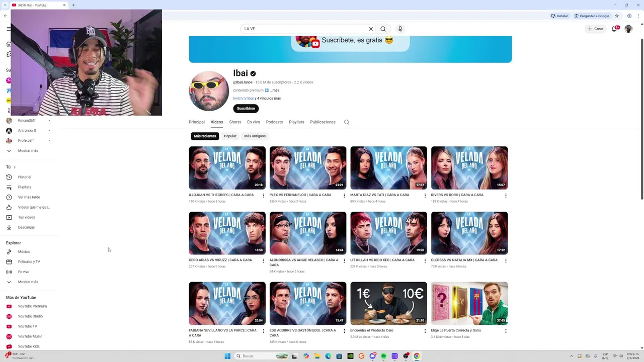Start voice search with microphone icon
Screen dimensions: 644x362
tap(400, 29)
